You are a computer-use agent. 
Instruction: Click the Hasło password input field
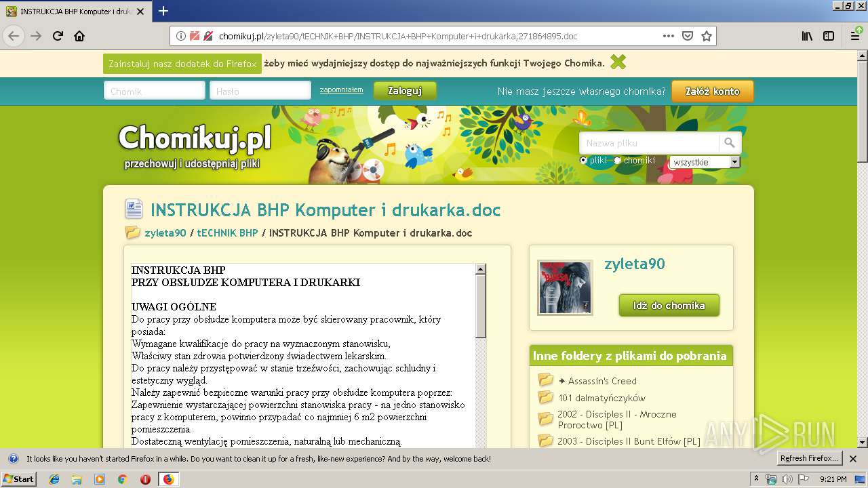pos(260,91)
